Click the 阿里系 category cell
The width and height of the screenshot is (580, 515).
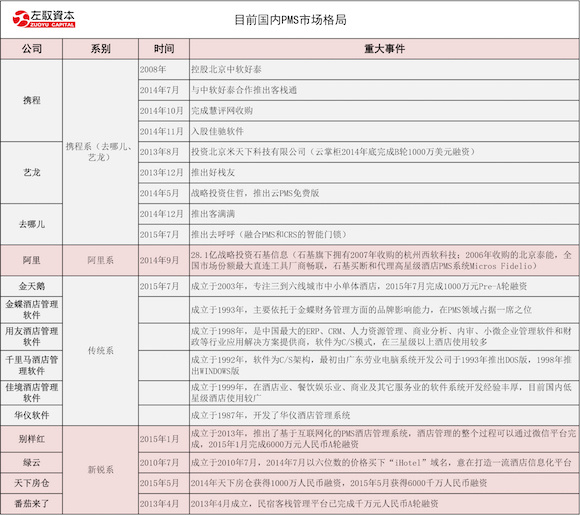[x=101, y=260]
